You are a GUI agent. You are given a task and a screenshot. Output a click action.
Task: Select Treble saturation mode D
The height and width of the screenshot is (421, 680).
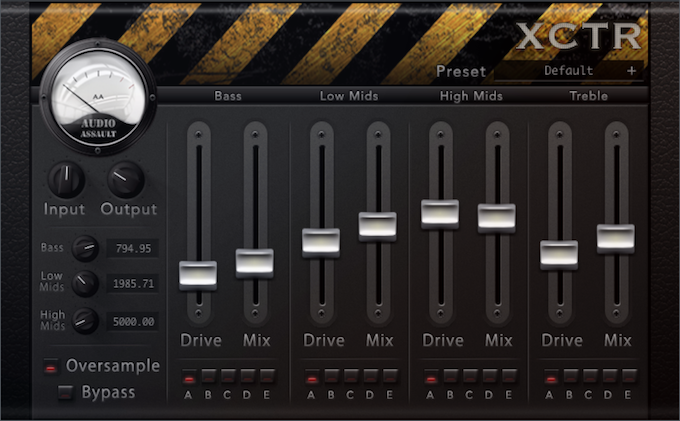[x=609, y=376]
